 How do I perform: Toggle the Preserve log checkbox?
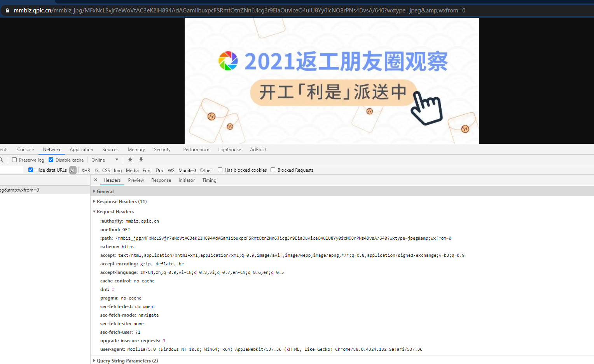14,160
